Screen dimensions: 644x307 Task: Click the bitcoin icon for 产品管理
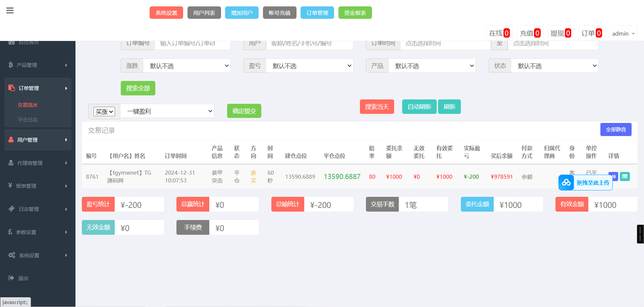click(11, 65)
